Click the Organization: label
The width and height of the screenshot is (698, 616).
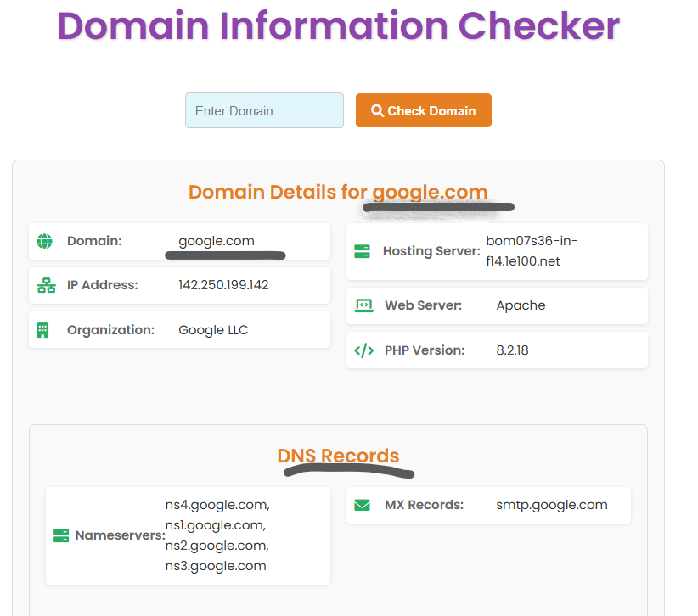click(111, 330)
